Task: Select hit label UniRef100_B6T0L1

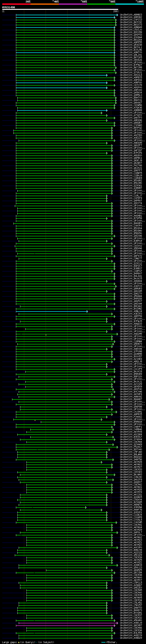Action: point(131,47)
